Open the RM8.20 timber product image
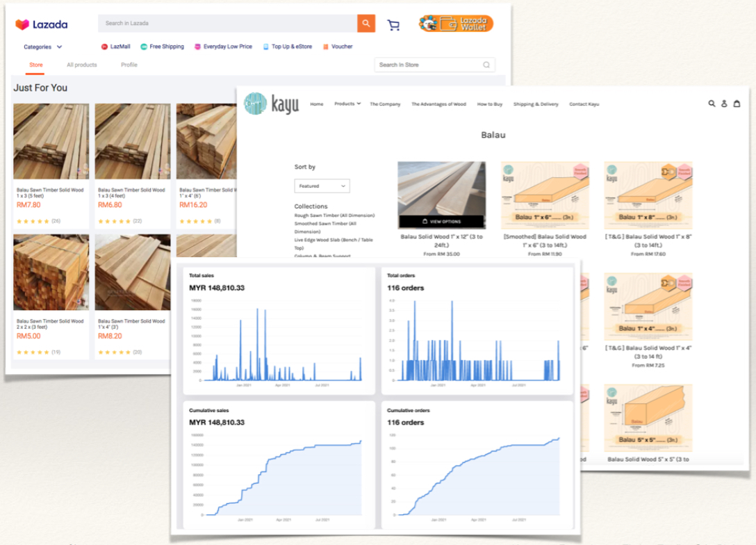 click(133, 272)
